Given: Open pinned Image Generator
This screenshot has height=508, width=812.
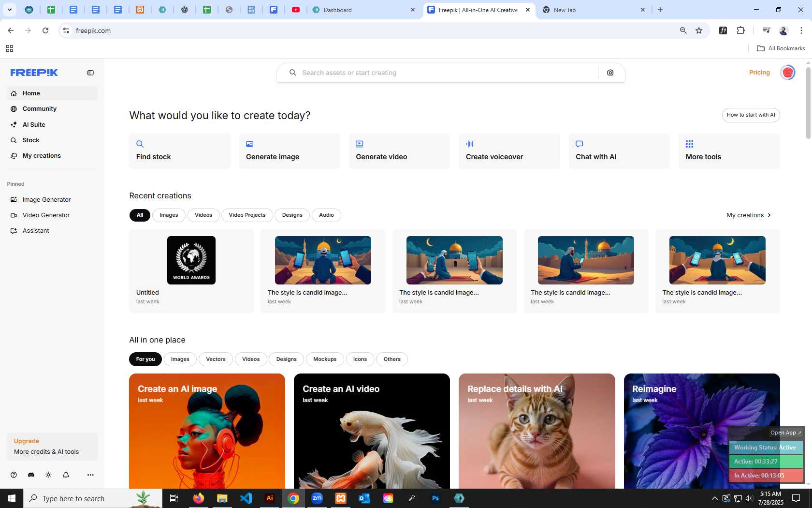Looking at the screenshot, I should pyautogui.click(x=52, y=199).
